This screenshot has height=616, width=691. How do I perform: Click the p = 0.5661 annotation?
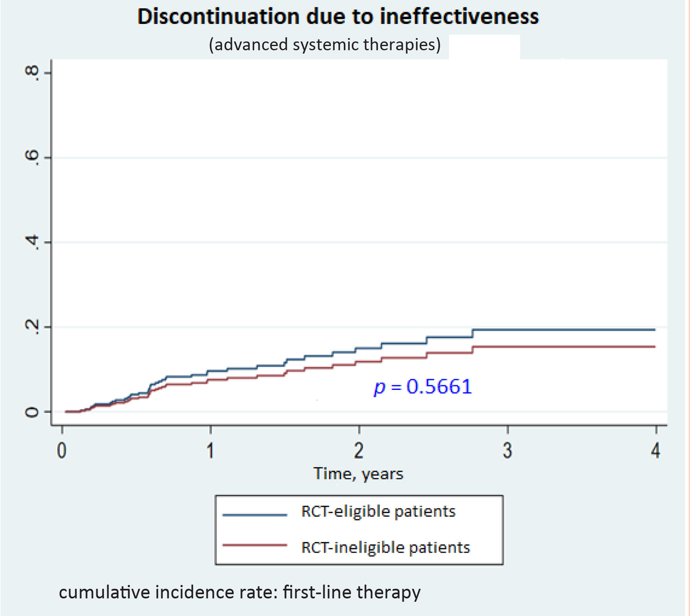[x=423, y=387]
